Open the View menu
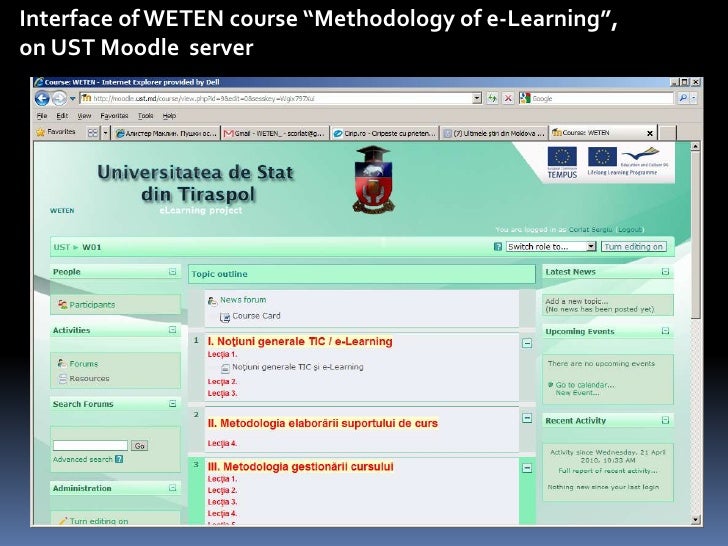 pos(84,116)
